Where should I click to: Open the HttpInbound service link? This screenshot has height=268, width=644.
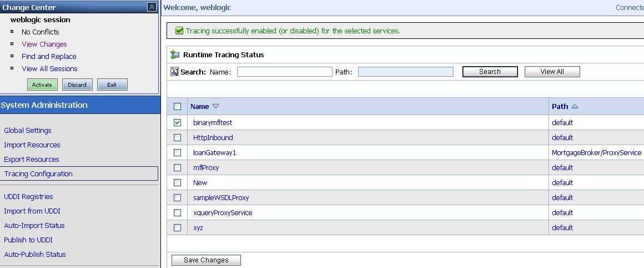point(213,138)
